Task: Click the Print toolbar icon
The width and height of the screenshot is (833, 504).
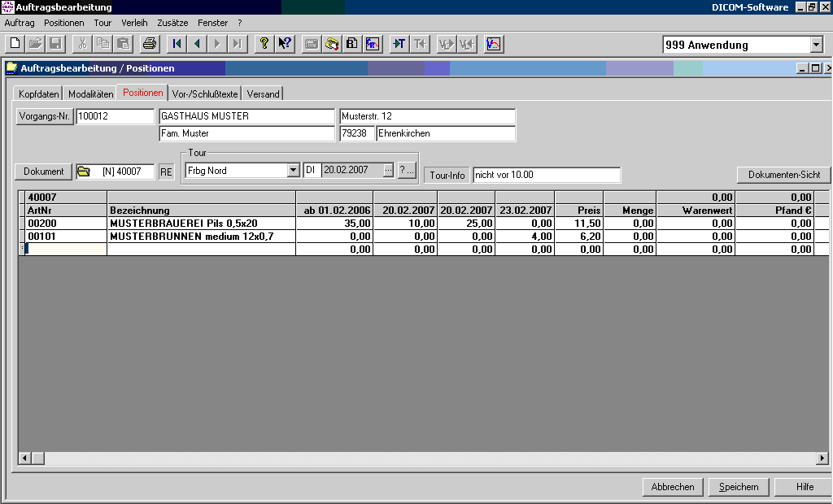Action: click(150, 44)
